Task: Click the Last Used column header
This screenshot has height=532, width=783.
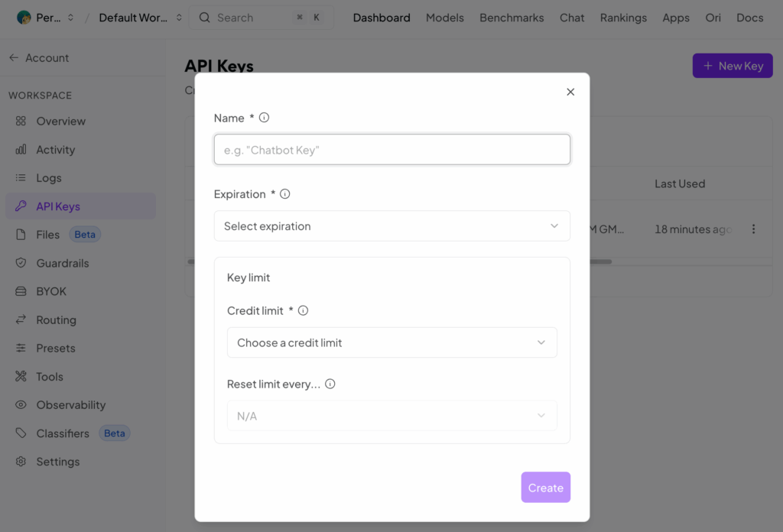Action: pos(680,183)
